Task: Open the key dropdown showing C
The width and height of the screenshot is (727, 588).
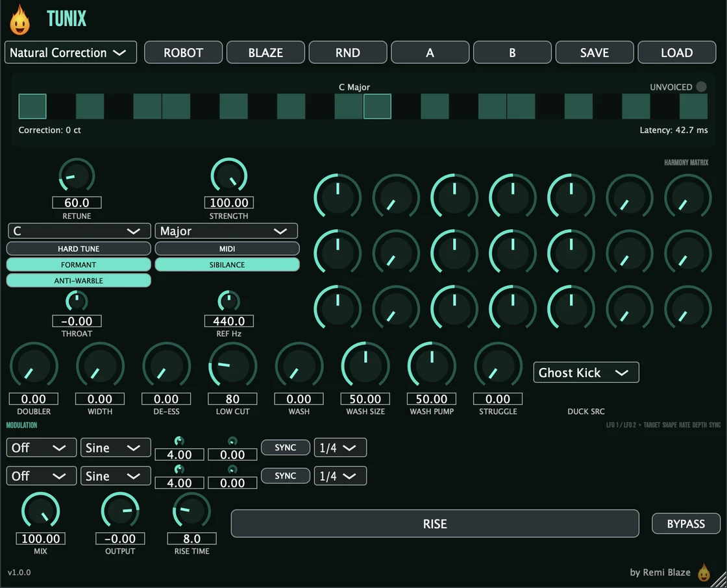Action: click(79, 231)
